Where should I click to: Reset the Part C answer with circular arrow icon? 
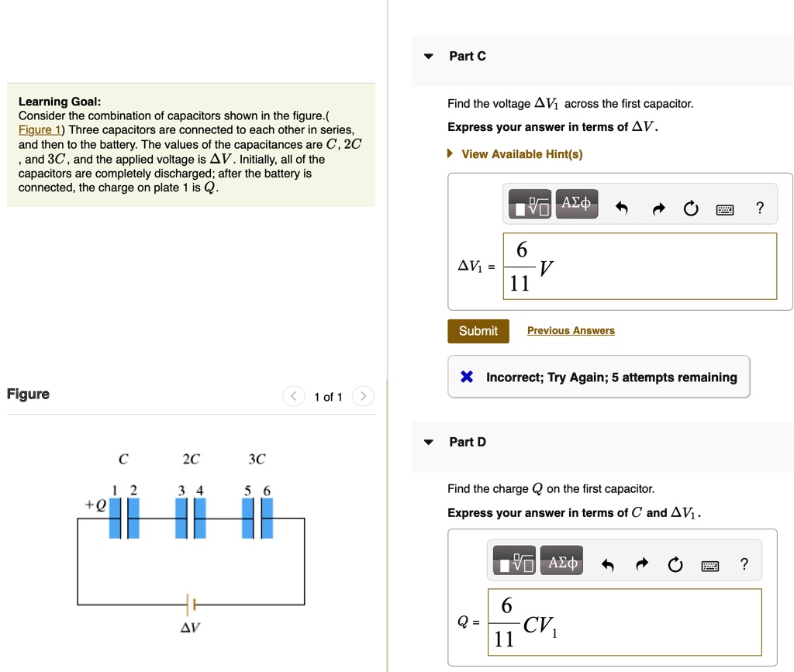(691, 208)
